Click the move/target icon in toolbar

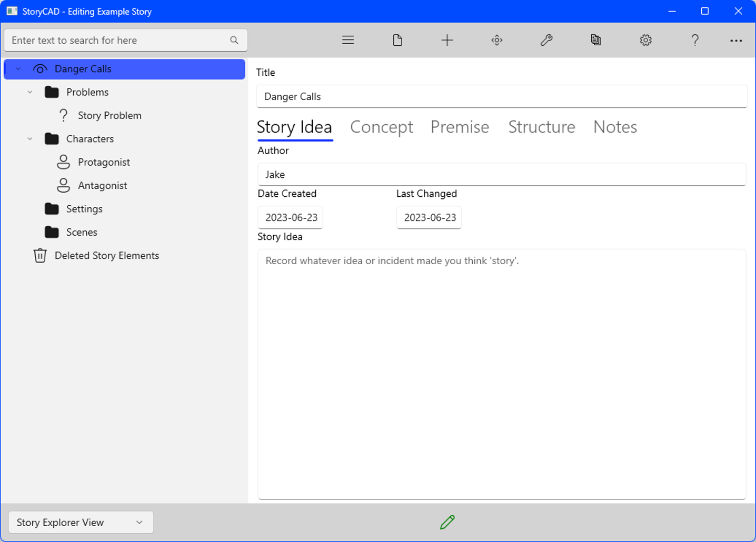tap(496, 40)
